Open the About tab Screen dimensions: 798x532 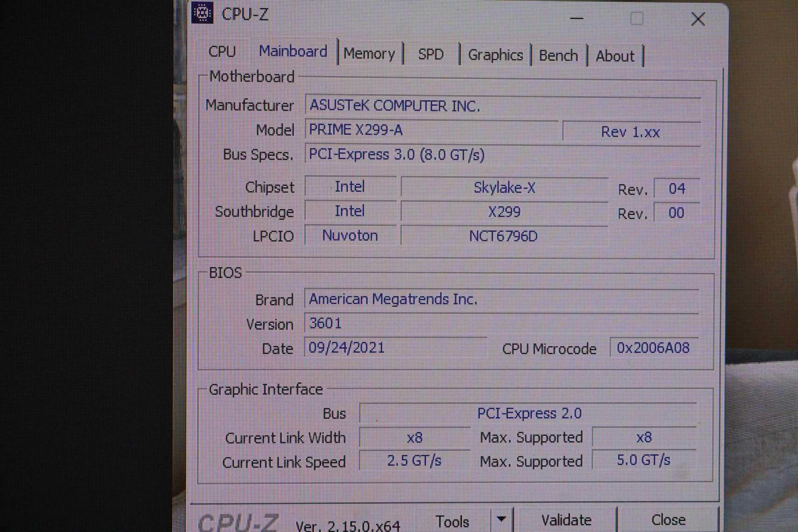[x=615, y=56]
